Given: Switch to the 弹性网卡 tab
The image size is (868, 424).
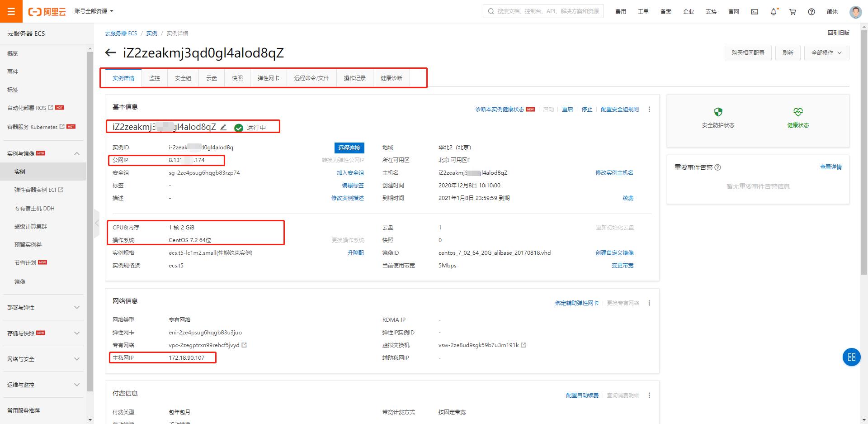Looking at the screenshot, I should point(269,78).
